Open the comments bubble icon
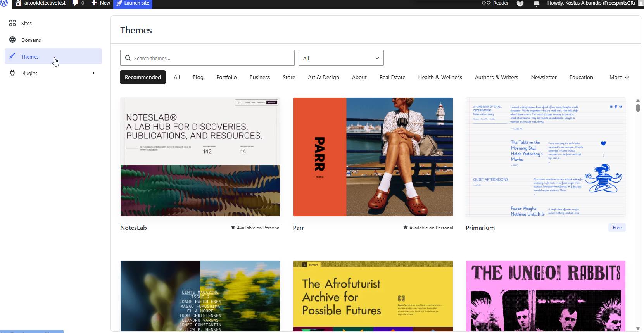644x333 pixels. [x=75, y=3]
